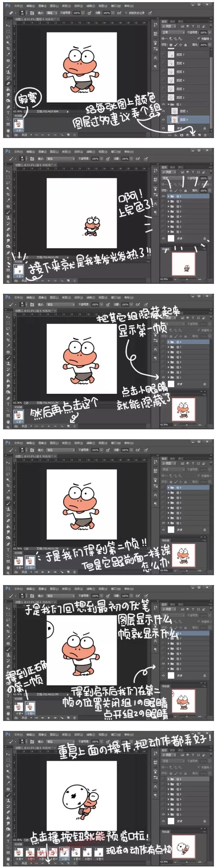Click the play button in third screenshot's timeline

click(x=49, y=426)
